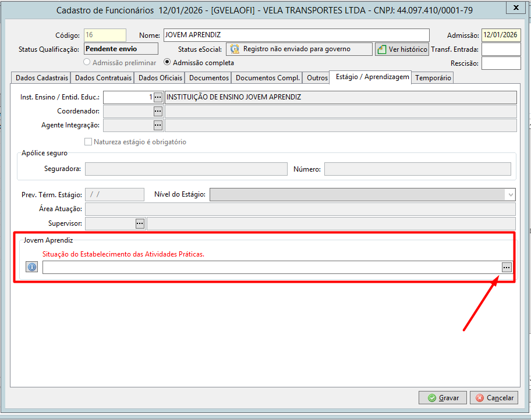The height and width of the screenshot is (420, 531).
Task: Click the Nome input field
Action: pyautogui.click(x=296, y=35)
